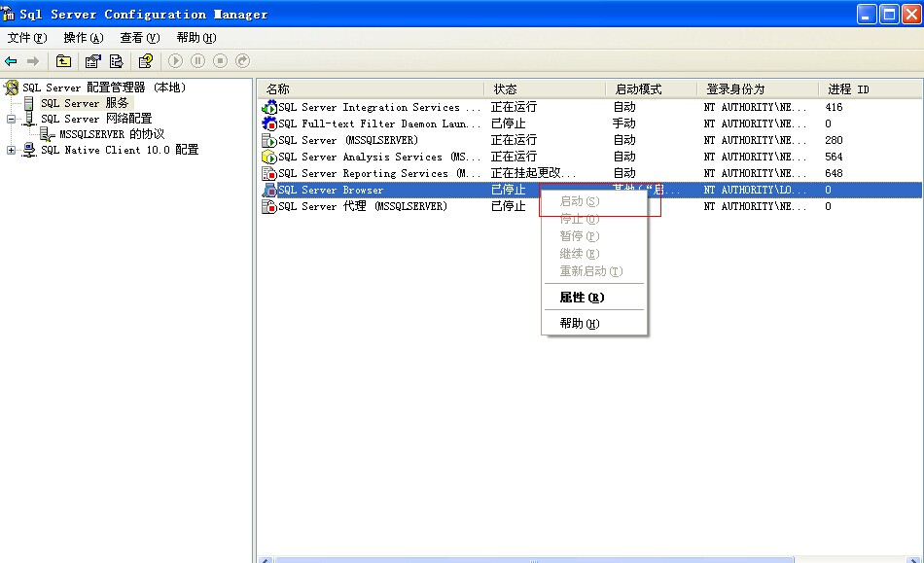
Task: Click the 手动 start mode cell
Action: point(624,123)
